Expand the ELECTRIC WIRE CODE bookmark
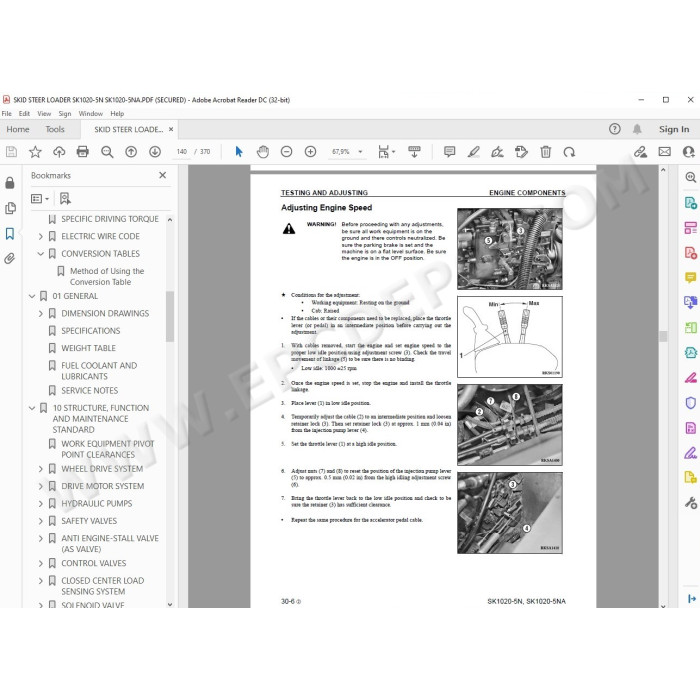The height and width of the screenshot is (700, 700). 41,237
